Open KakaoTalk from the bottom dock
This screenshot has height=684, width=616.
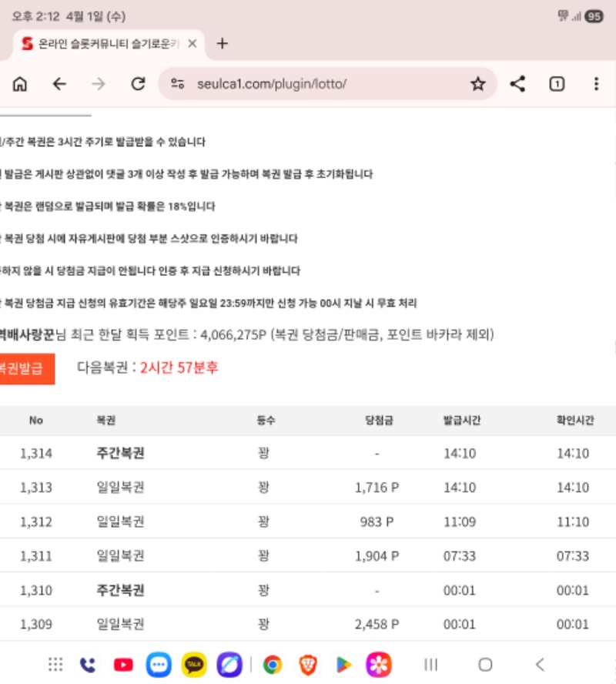[194, 664]
